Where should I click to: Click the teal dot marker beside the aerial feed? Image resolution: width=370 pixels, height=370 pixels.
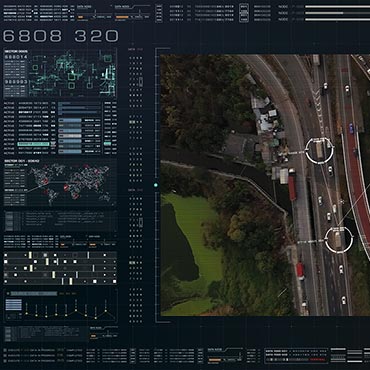coord(156,185)
